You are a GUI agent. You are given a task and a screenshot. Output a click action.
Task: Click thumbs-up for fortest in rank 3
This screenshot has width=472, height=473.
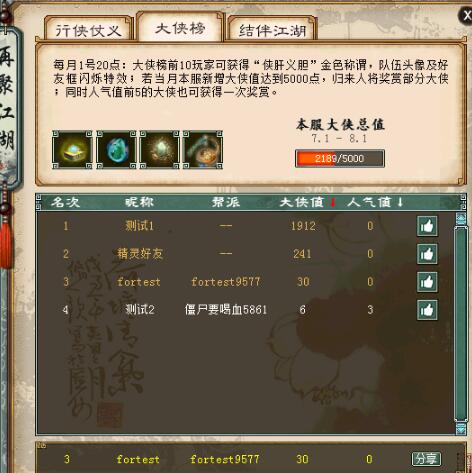427,282
